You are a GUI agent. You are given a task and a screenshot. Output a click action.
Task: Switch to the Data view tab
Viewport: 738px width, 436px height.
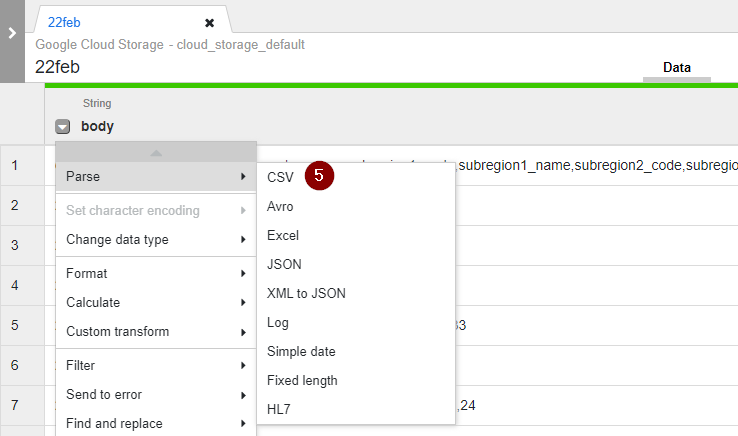tap(677, 68)
